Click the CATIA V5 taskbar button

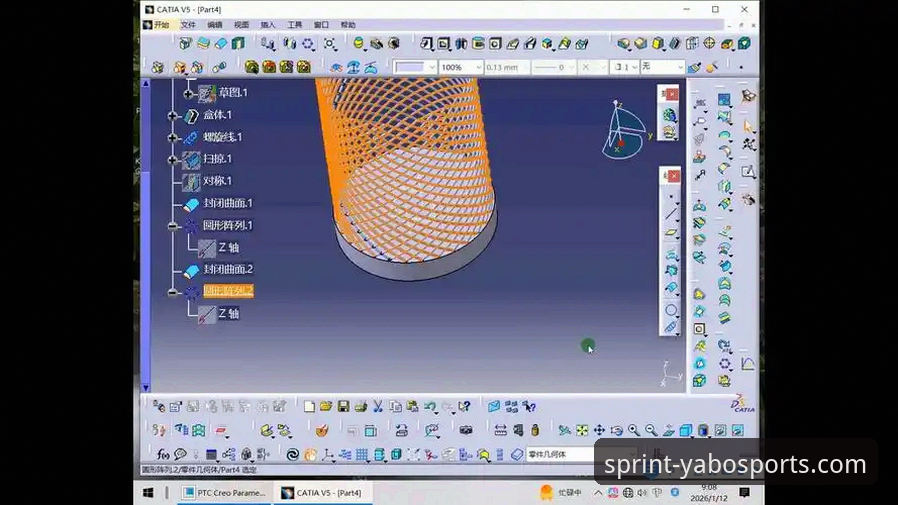(322, 492)
